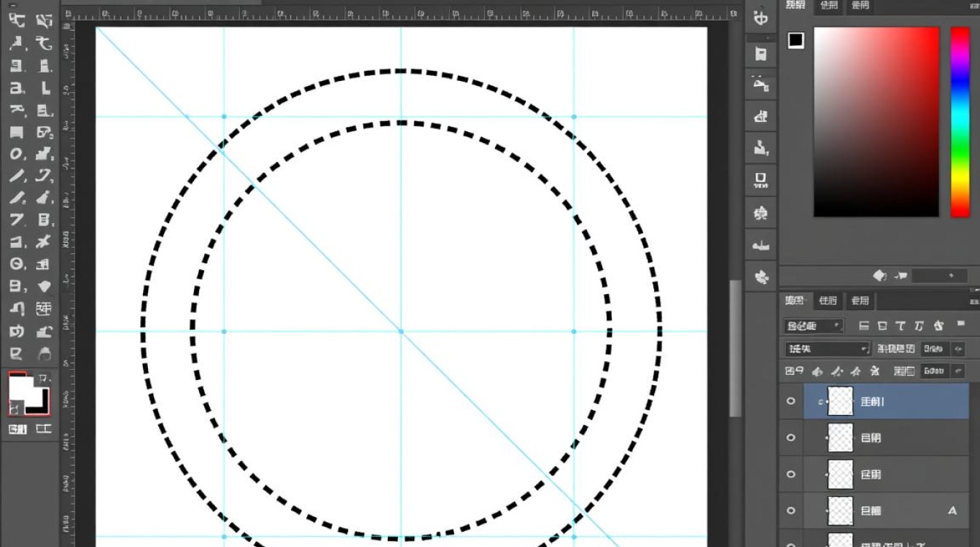Image resolution: width=980 pixels, height=547 pixels.
Task: Click the highlighted layer's thumbnail
Action: [x=841, y=401]
